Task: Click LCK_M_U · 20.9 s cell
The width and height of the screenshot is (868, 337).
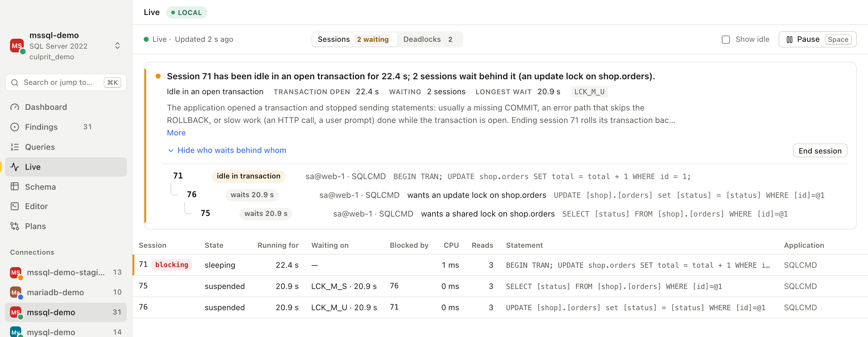Action: point(344,307)
